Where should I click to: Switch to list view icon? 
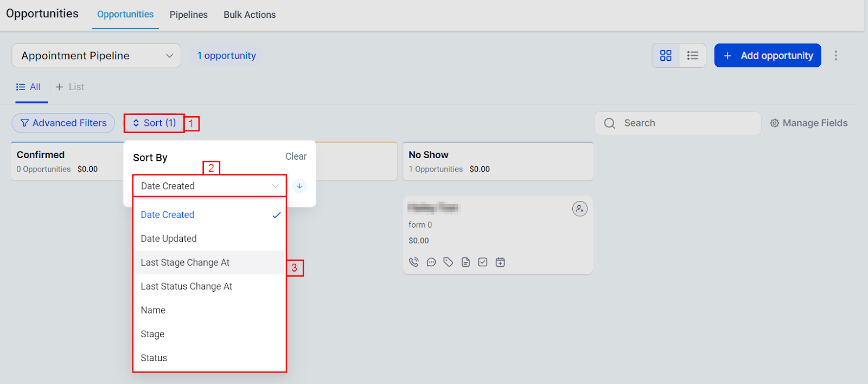click(693, 55)
